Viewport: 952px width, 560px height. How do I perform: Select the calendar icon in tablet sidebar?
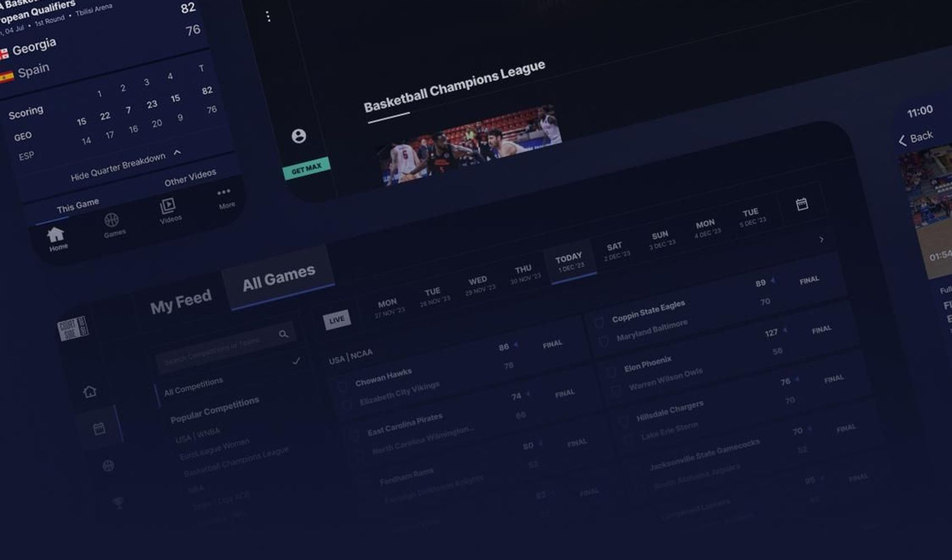point(99,428)
